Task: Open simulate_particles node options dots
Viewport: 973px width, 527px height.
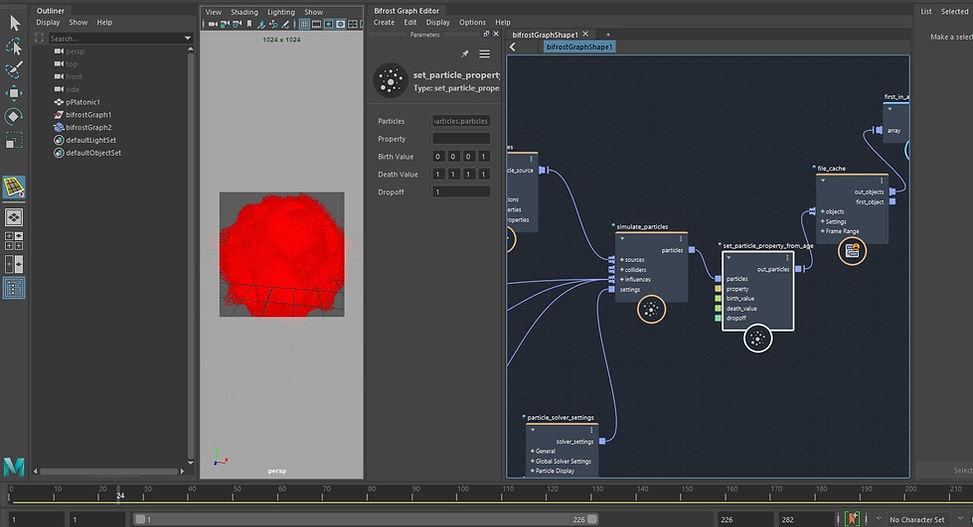Action: tap(681, 239)
